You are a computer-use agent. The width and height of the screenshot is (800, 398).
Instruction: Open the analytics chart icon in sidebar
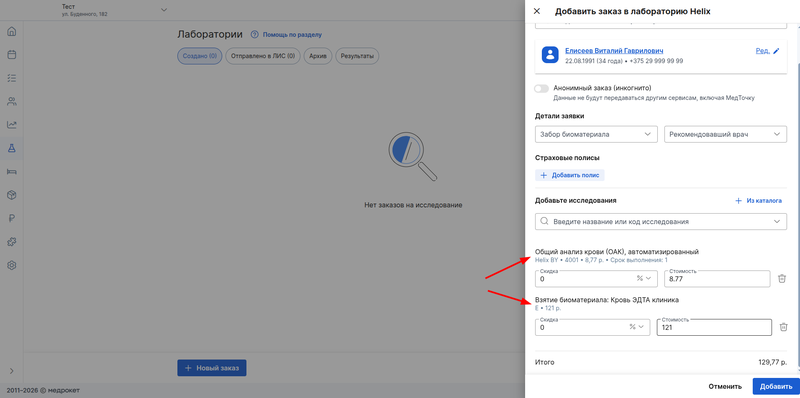point(12,125)
